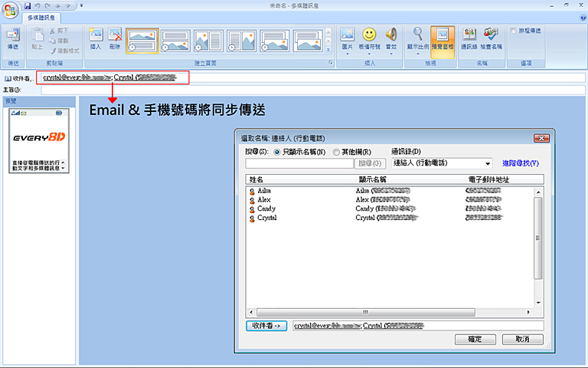Expand the 通訊錄 address book dropdown

487,163
